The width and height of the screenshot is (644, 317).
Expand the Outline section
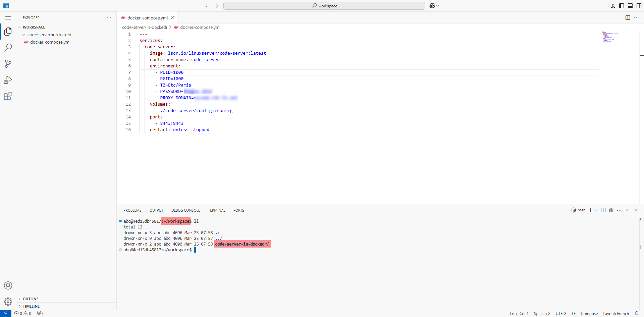tap(31, 299)
